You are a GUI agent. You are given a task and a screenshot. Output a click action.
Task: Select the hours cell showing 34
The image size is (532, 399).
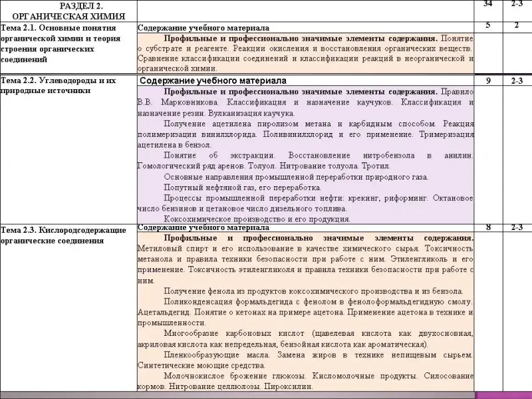point(488,5)
